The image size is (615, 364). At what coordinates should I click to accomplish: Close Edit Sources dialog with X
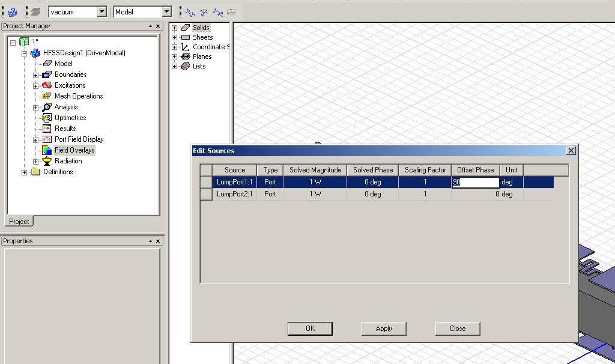pyautogui.click(x=571, y=151)
